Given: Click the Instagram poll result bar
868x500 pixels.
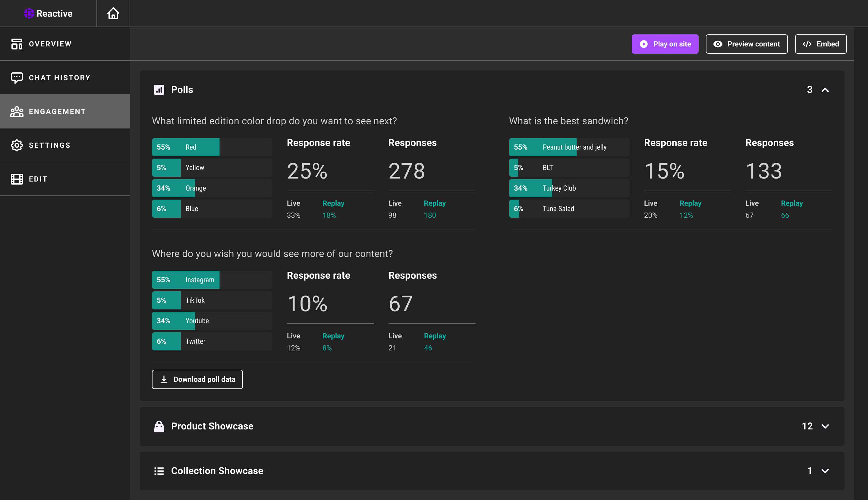Looking at the screenshot, I should point(212,280).
